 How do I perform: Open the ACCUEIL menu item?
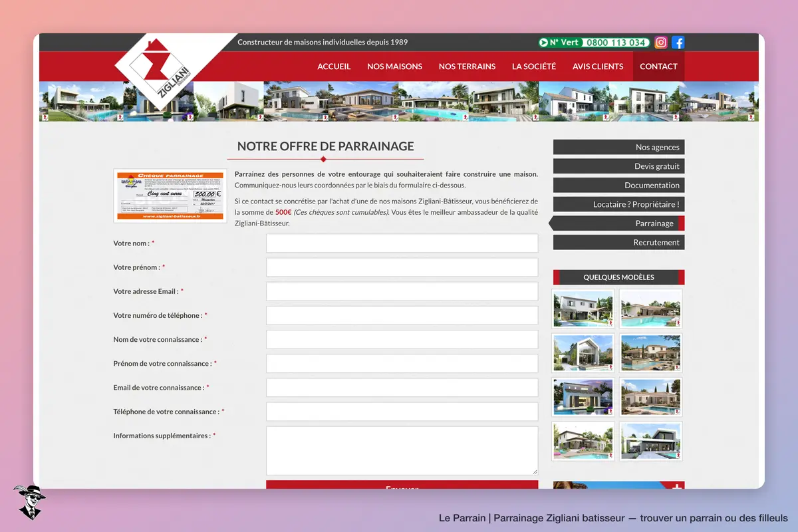click(x=334, y=66)
